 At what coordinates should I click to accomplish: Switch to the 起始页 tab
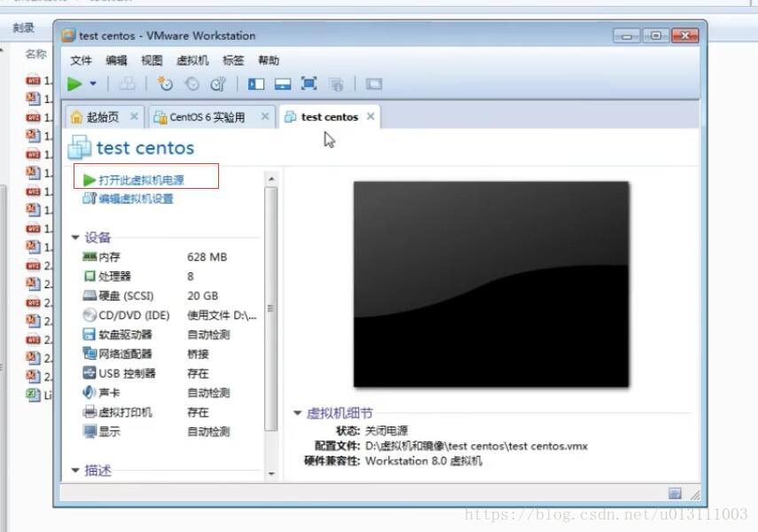pyautogui.click(x=103, y=117)
